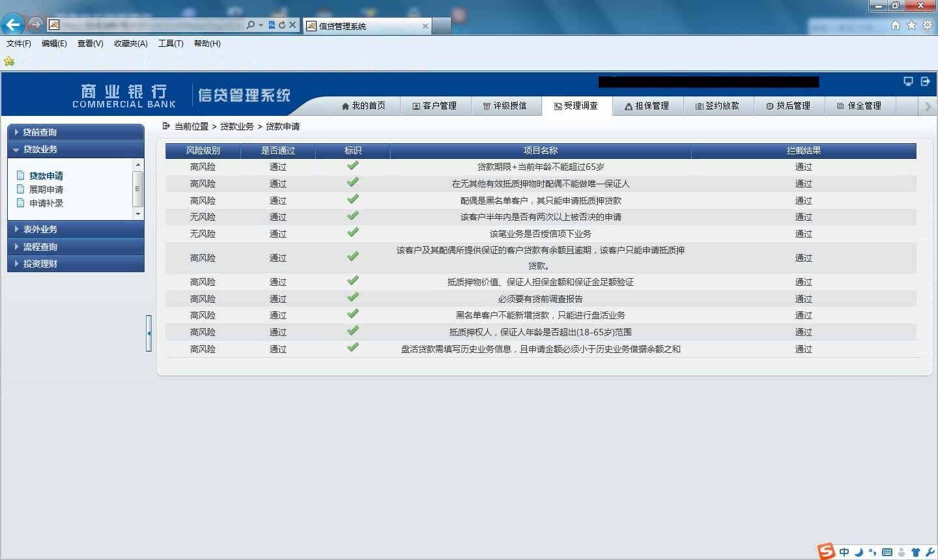Click the 风险级别 column header
938x560 pixels.
203,150
